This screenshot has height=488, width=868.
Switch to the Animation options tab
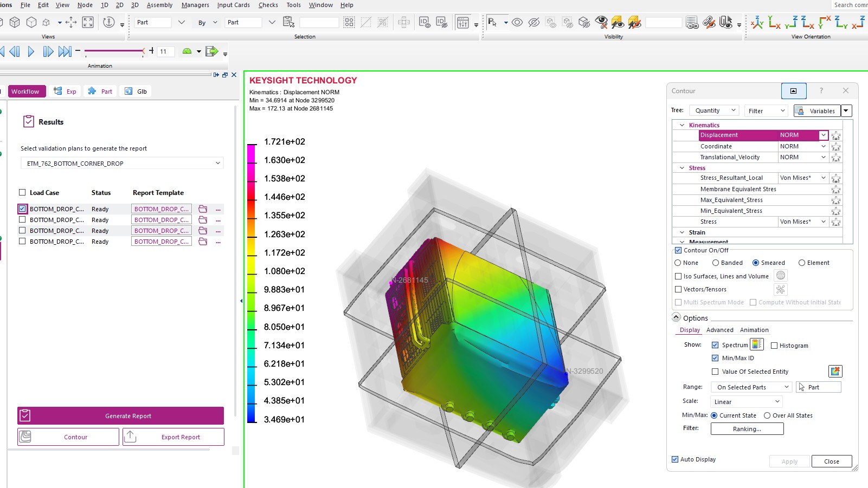(754, 330)
